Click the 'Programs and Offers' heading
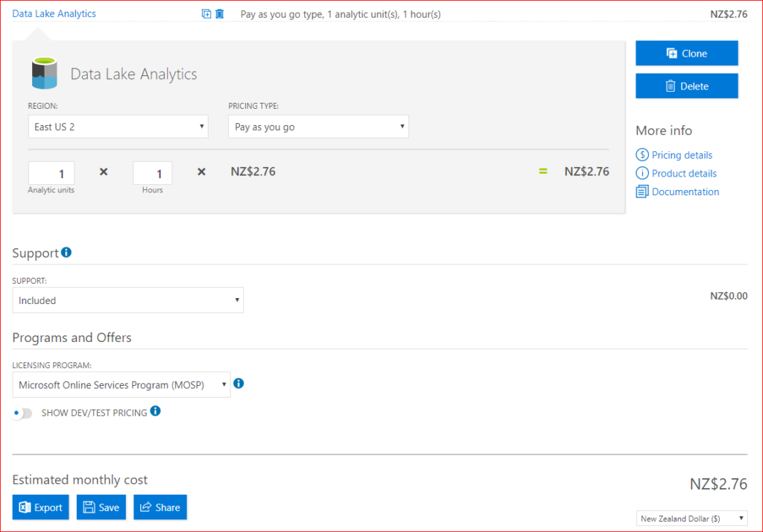763x532 pixels. [72, 338]
